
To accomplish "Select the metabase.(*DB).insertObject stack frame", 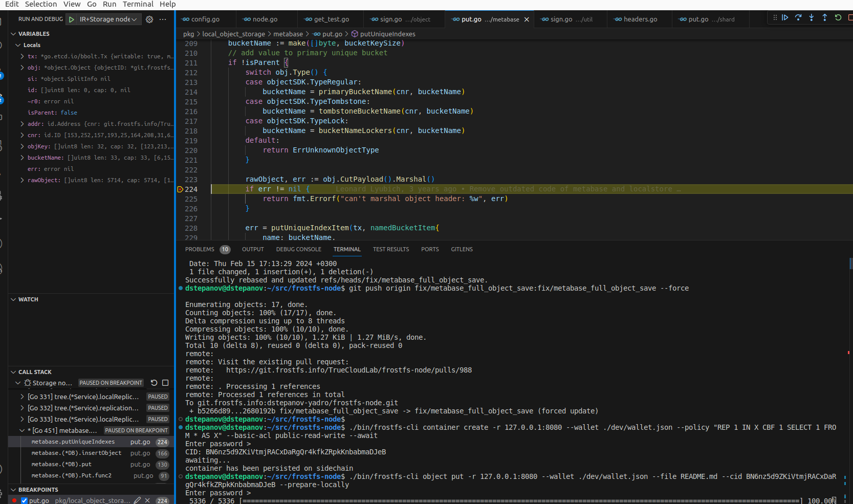I will 91,453.
